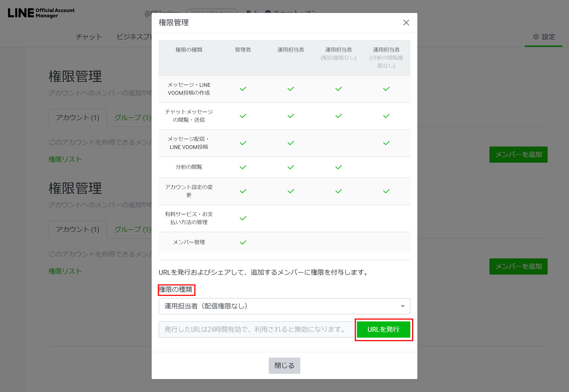Screen dimensions: 569x392
Task: Click the URLを発行 button
Action: pos(384,330)
